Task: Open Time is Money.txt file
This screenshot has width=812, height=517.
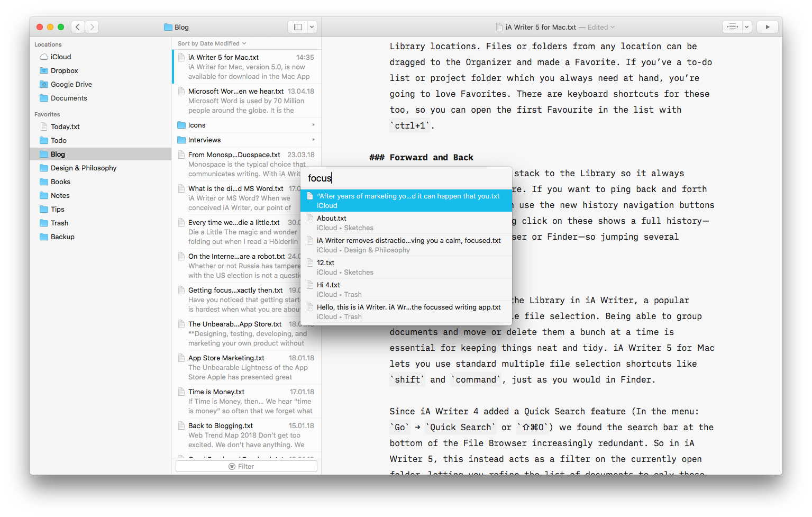Action: 247,401
